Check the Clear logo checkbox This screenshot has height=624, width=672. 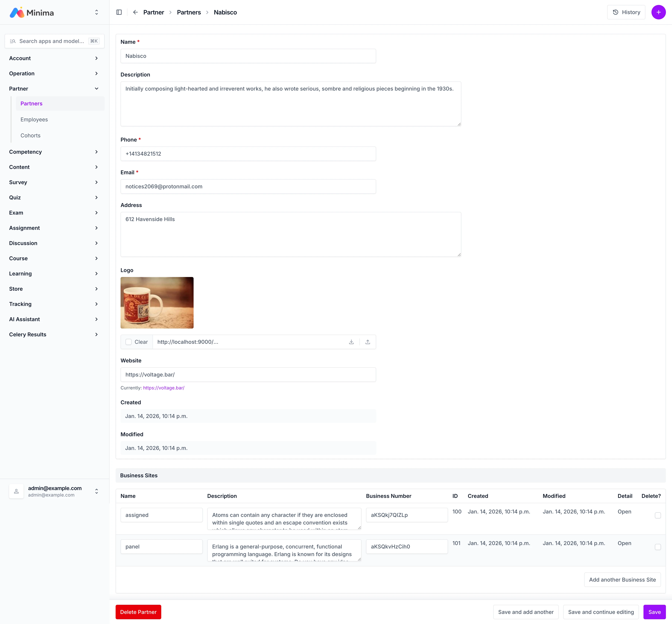pos(129,342)
